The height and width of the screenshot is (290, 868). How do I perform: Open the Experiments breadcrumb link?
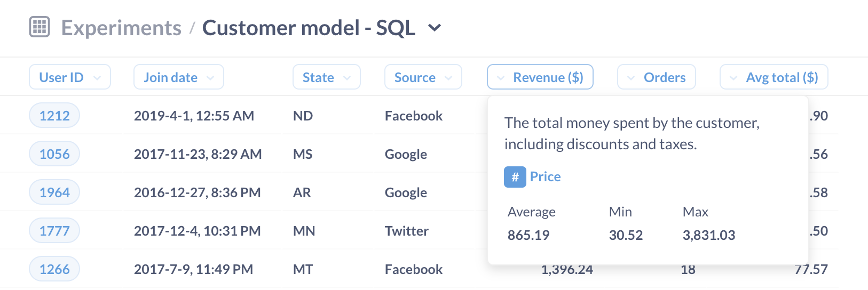click(x=121, y=28)
